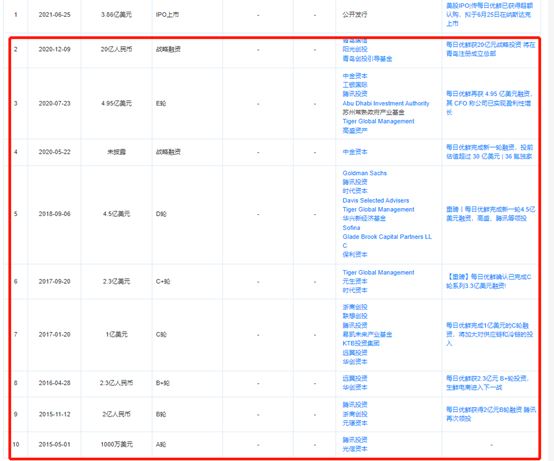Click the 4.95亿美元融资 news headline
This screenshot has width=554, height=461.
(x=489, y=103)
